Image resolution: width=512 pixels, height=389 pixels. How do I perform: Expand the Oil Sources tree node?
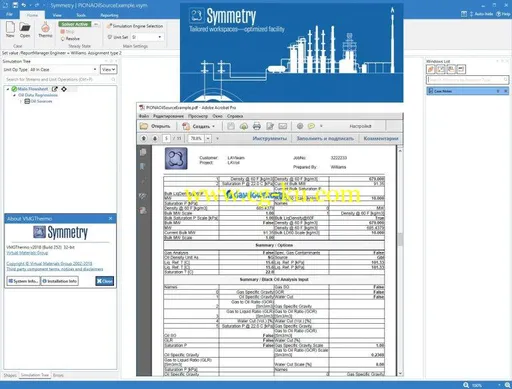21,101
